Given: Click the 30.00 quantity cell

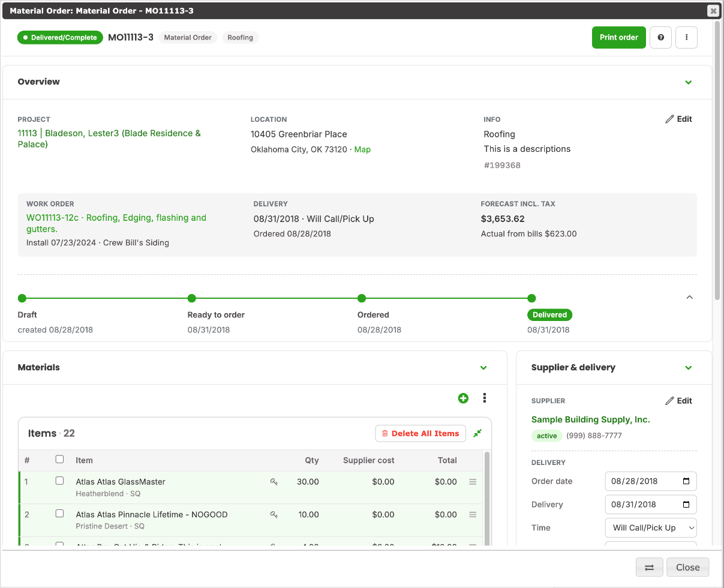Looking at the screenshot, I should point(308,481).
